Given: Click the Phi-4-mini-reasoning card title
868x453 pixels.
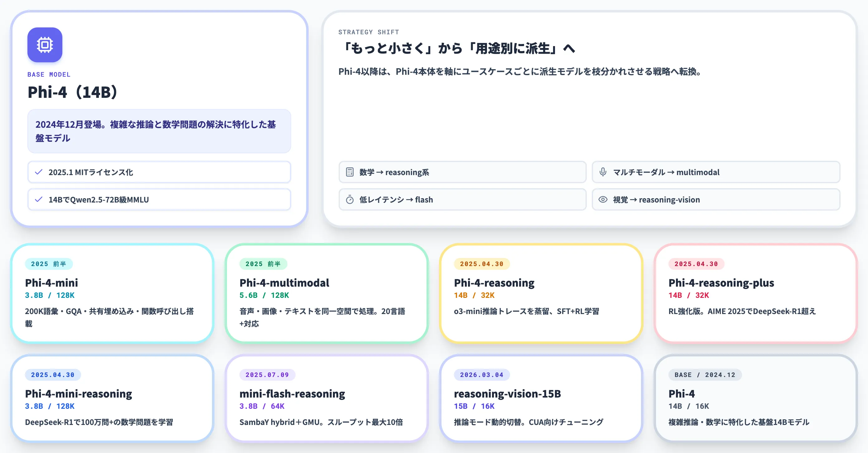Looking at the screenshot, I should click(x=79, y=393).
